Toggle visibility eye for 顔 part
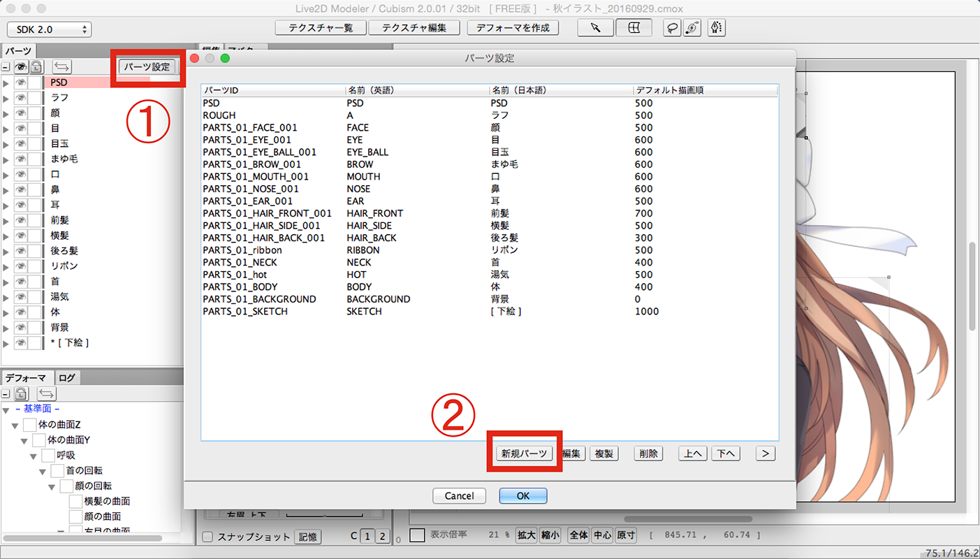Image resolution: width=980 pixels, height=559 pixels. point(20,113)
